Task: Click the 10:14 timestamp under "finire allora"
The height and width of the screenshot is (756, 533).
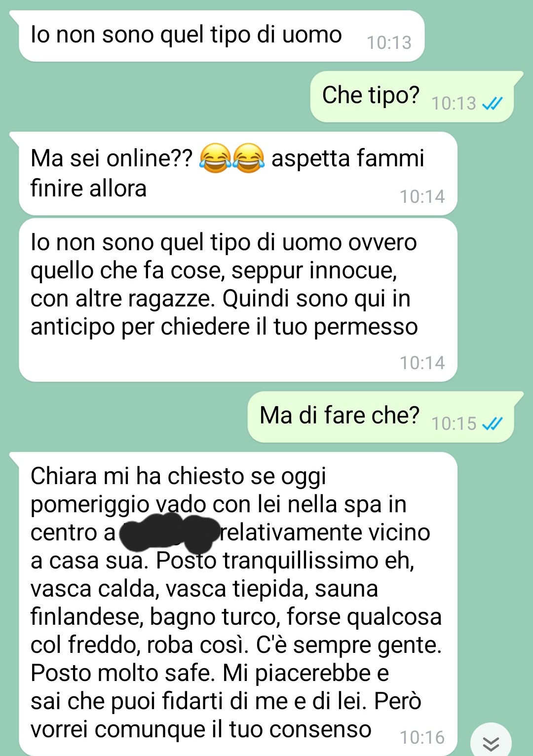Action: [x=422, y=196]
